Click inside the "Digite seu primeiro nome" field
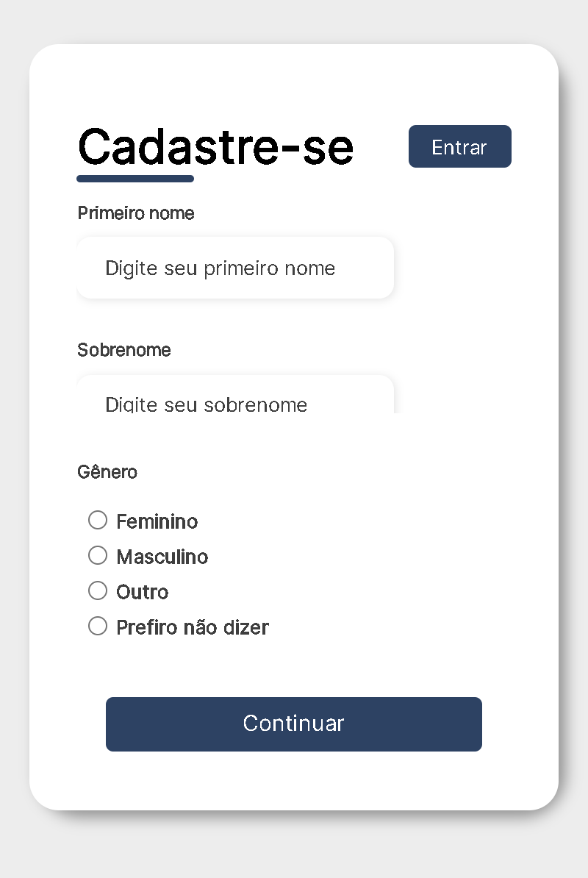 coord(235,268)
